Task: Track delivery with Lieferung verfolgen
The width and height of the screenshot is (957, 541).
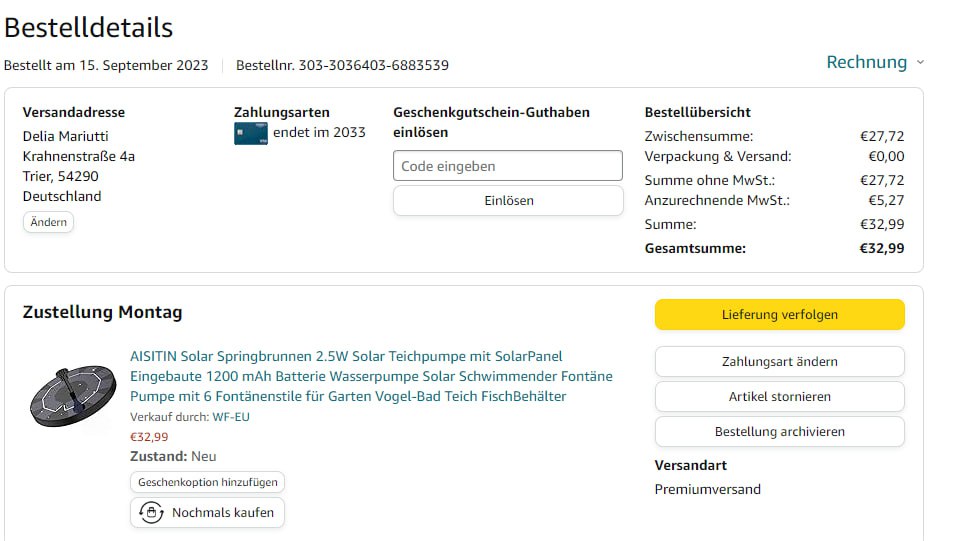Action: click(x=779, y=314)
